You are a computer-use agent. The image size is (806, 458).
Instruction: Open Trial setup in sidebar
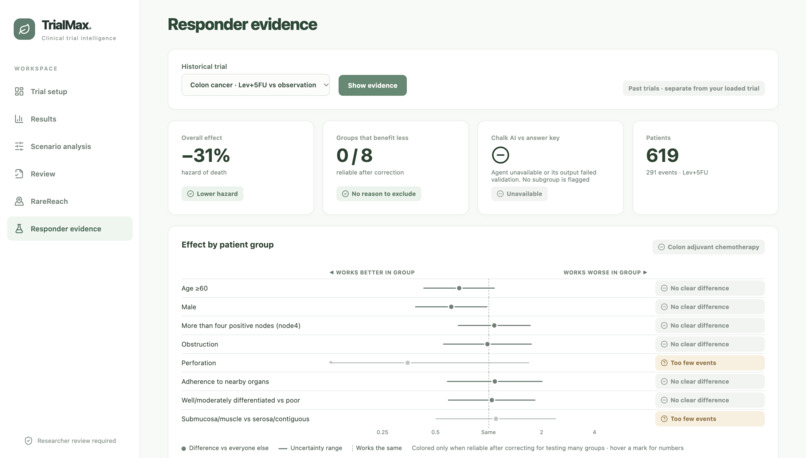(70, 91)
